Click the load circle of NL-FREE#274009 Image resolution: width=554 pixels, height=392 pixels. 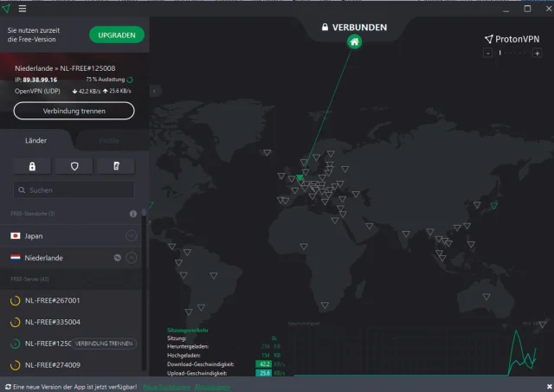[15, 365]
